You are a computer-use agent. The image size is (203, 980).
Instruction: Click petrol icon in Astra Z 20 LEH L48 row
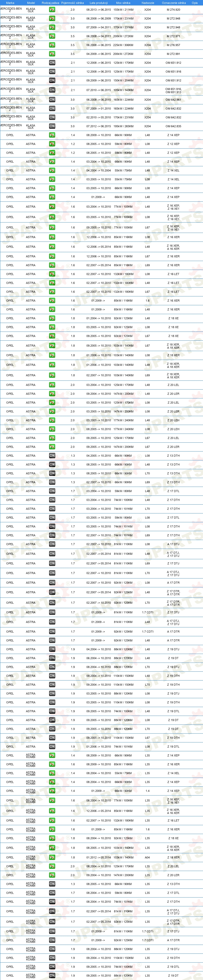[x=52, y=420]
